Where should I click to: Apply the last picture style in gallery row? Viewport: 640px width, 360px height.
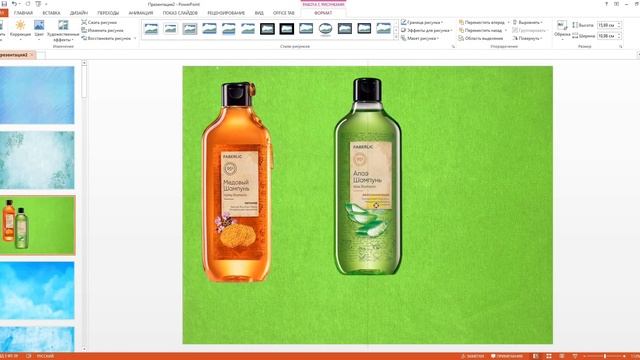384,29
